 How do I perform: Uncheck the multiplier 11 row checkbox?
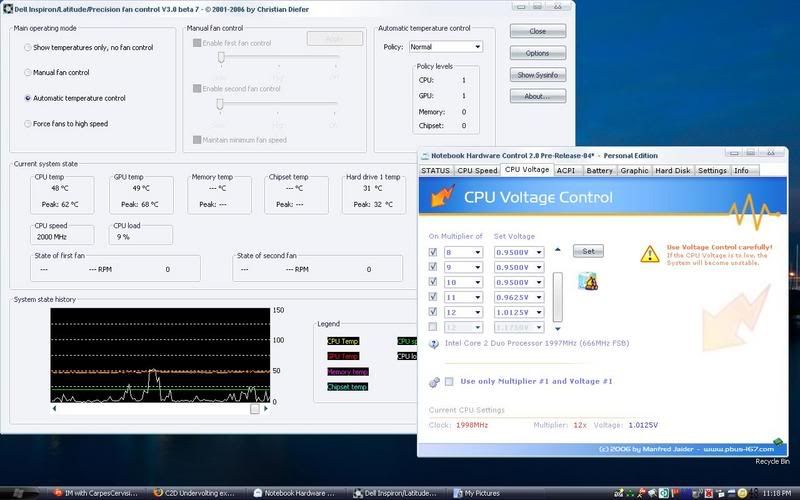pyautogui.click(x=433, y=296)
